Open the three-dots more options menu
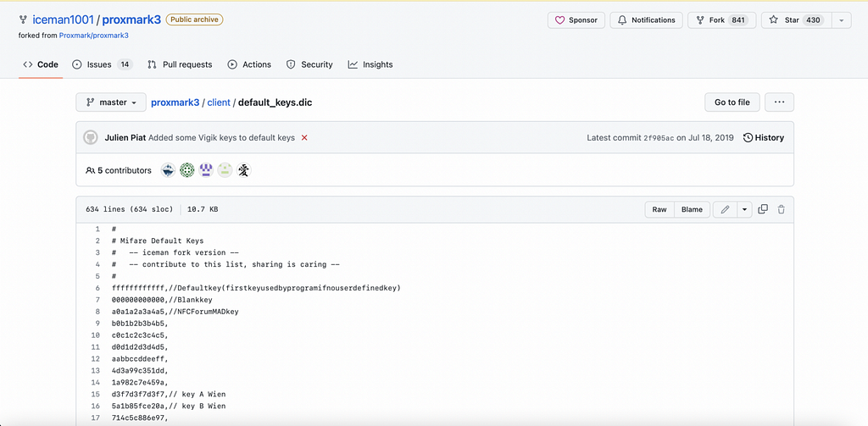 pos(780,102)
